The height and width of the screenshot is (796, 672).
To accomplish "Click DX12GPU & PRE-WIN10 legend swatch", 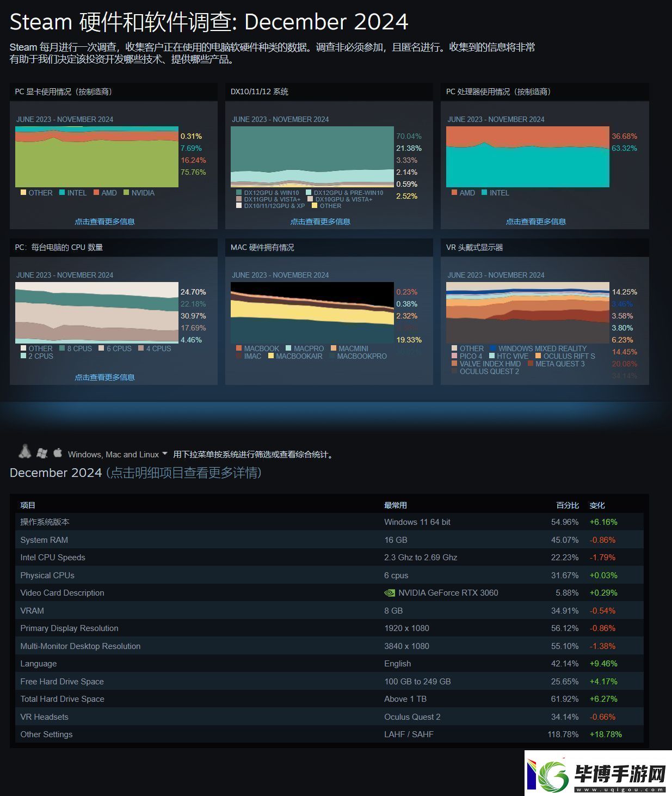I will [x=309, y=192].
